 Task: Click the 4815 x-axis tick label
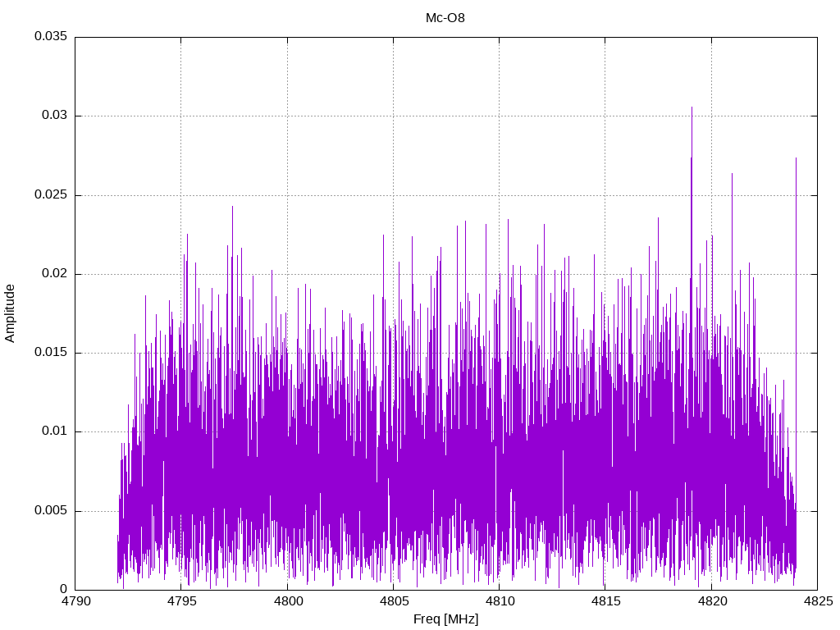pyautogui.click(x=605, y=602)
